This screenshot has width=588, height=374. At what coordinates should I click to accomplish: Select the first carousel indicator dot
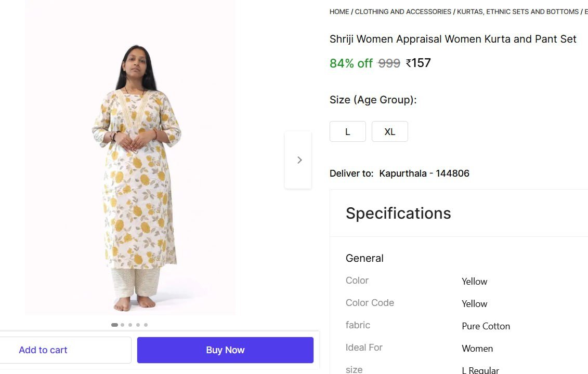[x=114, y=325]
